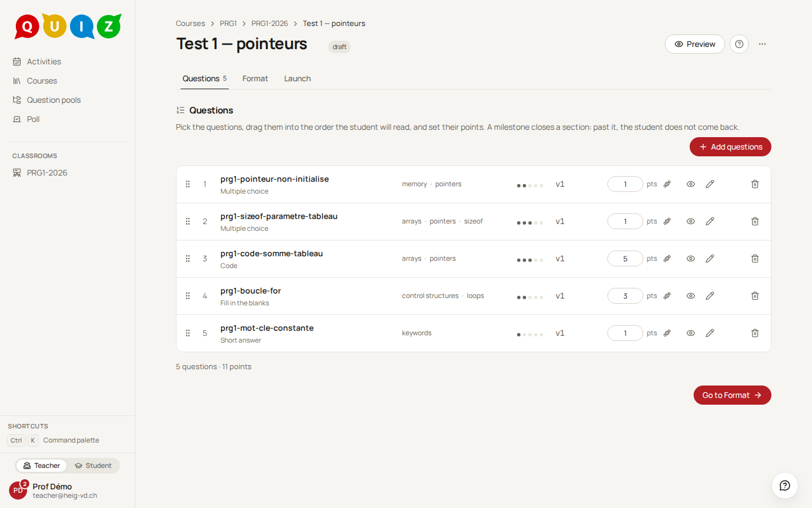Click the link icon beside prg1-sizeof-parametre-tableau points

pos(667,221)
